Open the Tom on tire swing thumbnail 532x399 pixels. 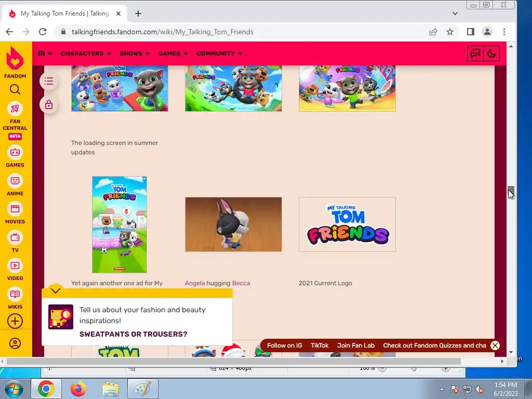pyautogui.click(x=233, y=88)
